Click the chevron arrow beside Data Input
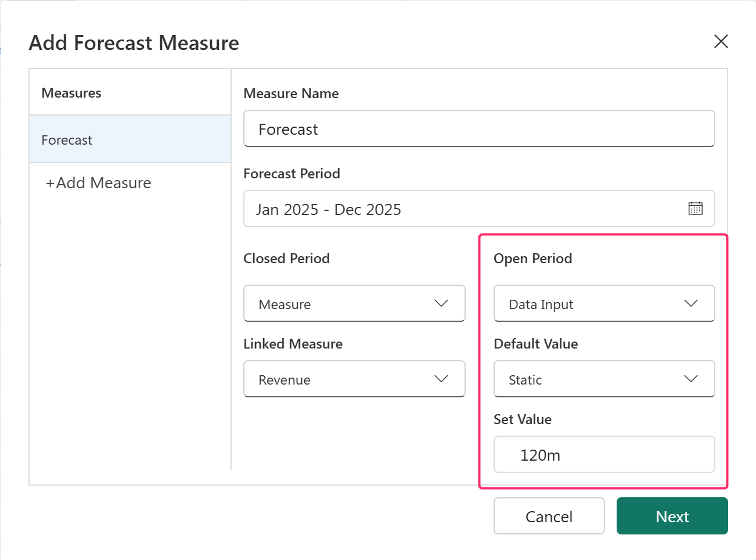Image resolution: width=756 pixels, height=560 pixels. click(690, 303)
